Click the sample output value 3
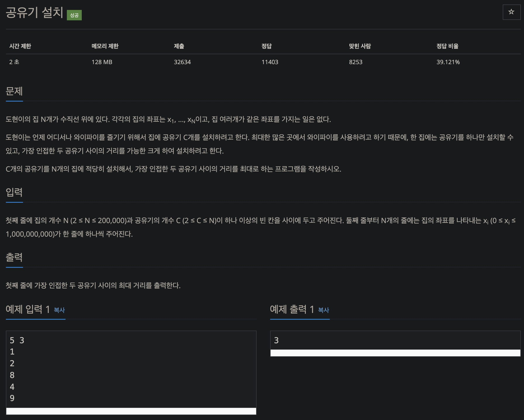This screenshot has width=524, height=420. tap(276, 340)
